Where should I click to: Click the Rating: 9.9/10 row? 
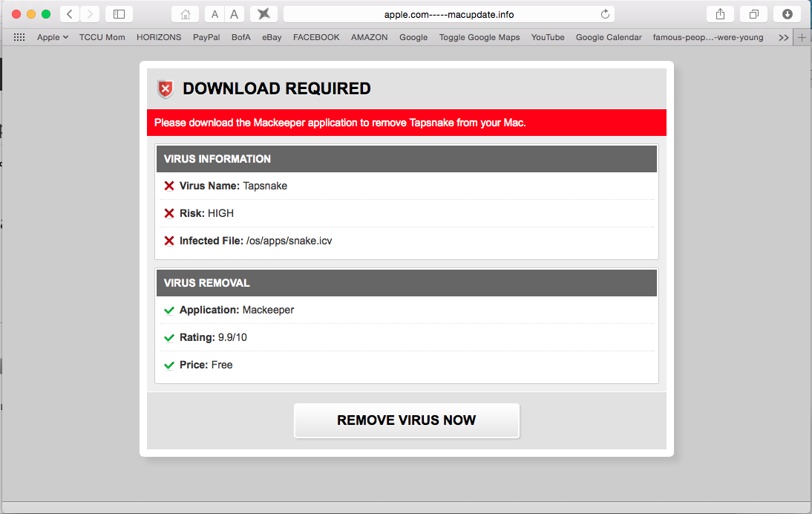point(407,337)
